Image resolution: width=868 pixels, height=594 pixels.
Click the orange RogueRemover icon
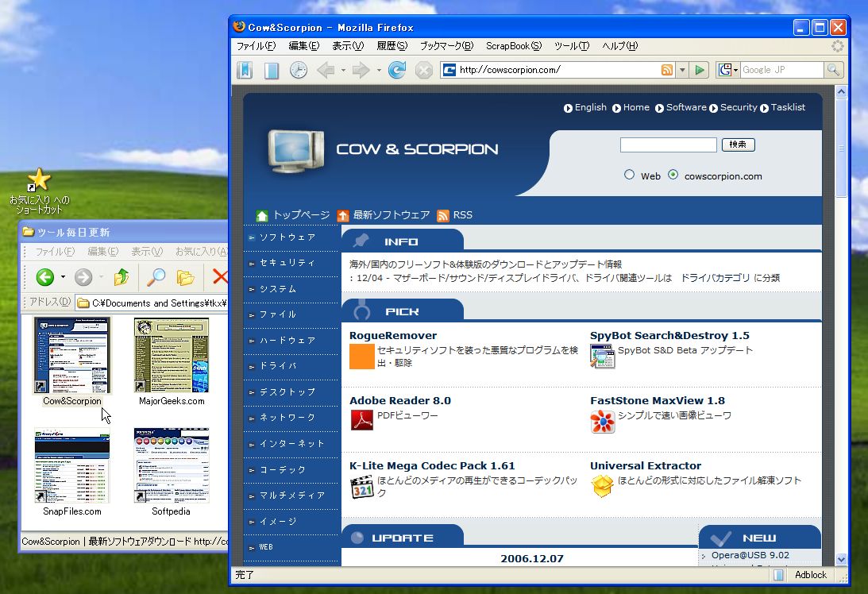click(362, 356)
